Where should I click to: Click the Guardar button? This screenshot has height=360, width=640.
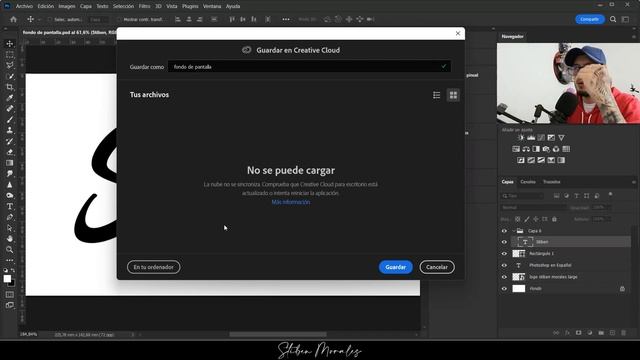click(396, 267)
